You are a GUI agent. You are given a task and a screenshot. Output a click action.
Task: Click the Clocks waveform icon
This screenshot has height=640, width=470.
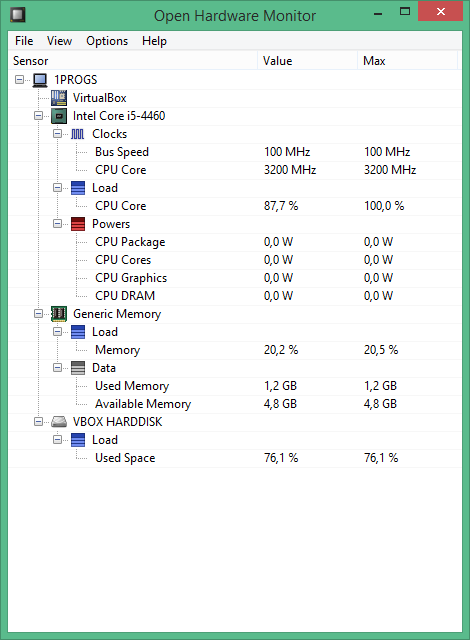(78, 134)
